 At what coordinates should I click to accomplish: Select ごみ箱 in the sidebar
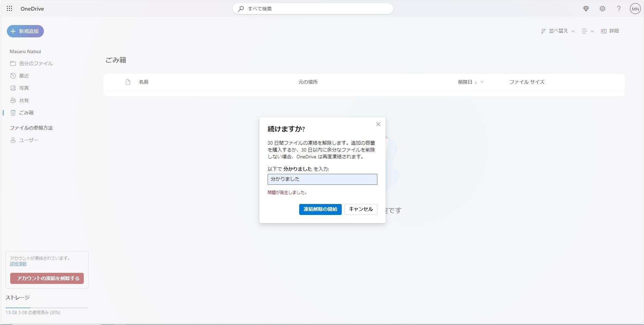tap(26, 112)
